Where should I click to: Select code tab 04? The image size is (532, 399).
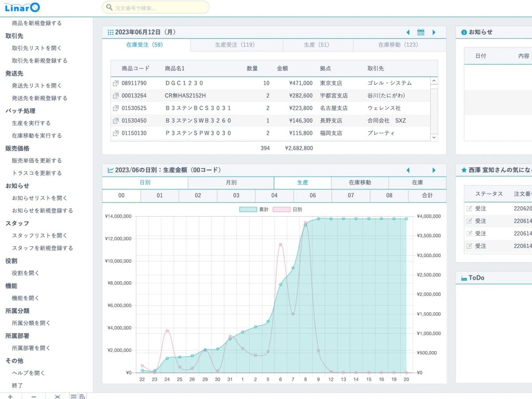274,196
